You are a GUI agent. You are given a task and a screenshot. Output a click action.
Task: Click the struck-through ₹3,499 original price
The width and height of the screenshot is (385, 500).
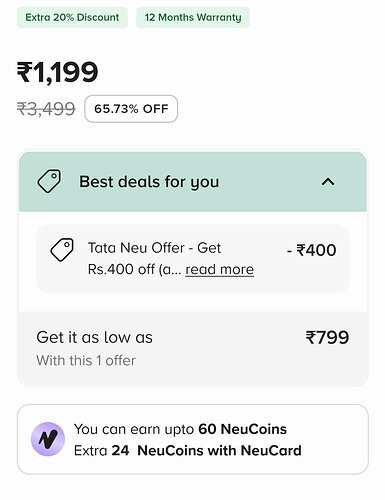pos(46,109)
